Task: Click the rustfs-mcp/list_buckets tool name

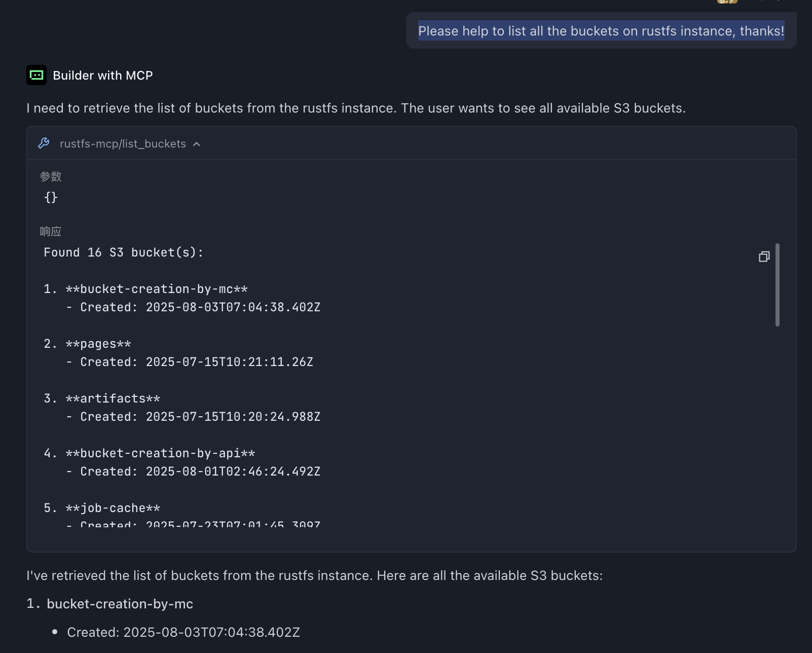Action: 123,144
